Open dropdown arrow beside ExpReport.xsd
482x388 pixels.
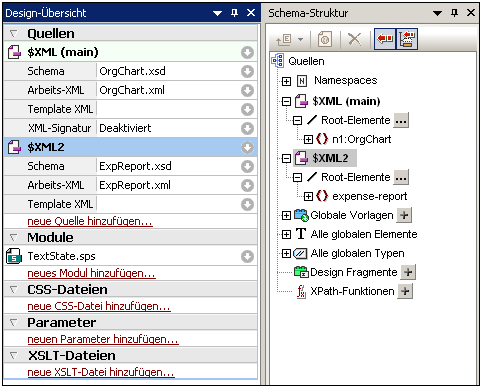click(247, 166)
